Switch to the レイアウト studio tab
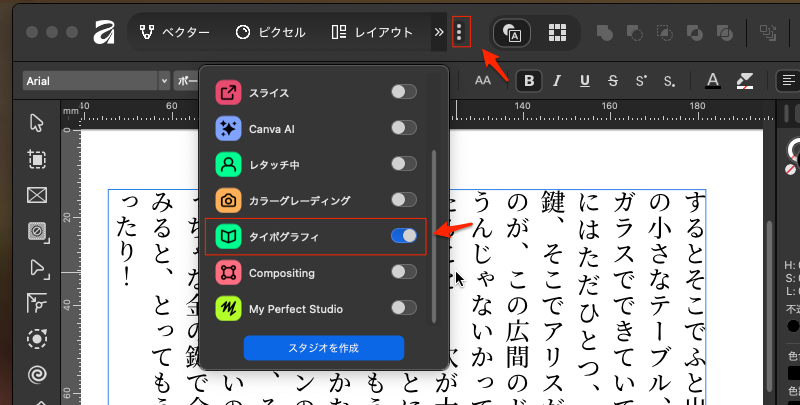This screenshot has width=800, height=405. pos(372,32)
